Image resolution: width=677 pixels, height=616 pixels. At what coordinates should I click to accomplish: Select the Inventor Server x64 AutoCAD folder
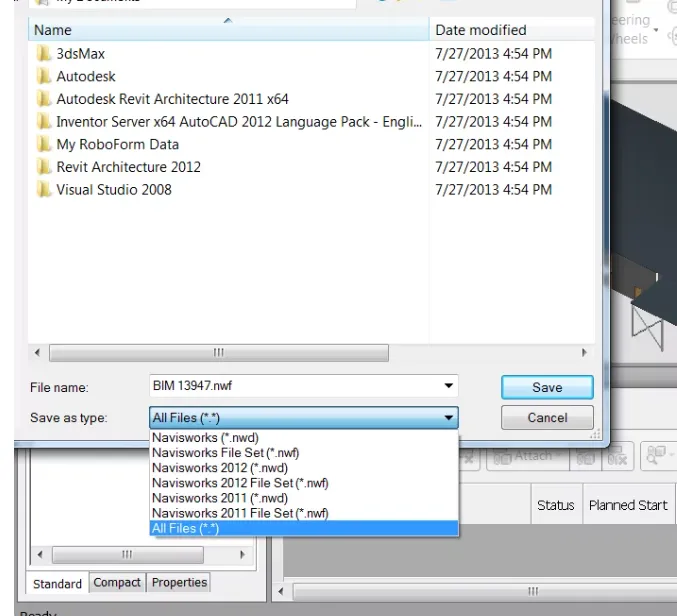pos(238,122)
